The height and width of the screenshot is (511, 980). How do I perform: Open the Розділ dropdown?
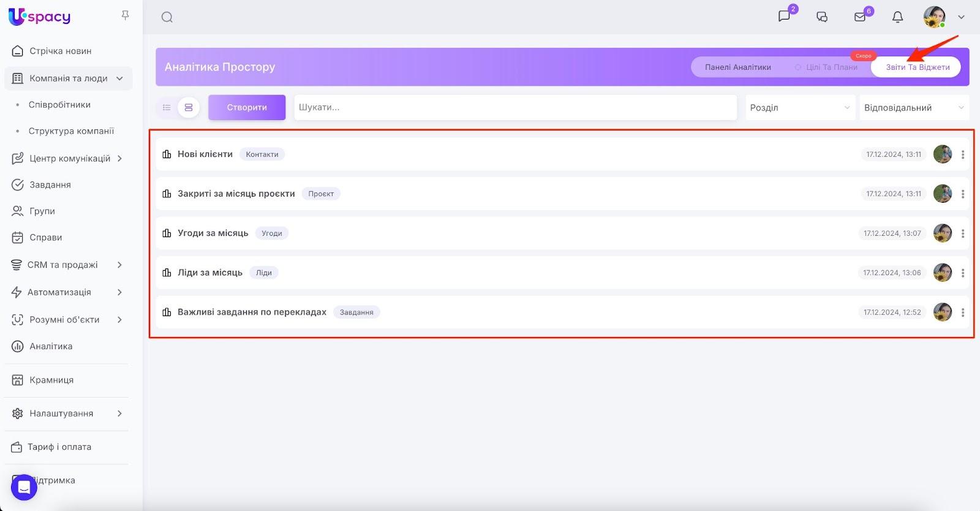[800, 107]
